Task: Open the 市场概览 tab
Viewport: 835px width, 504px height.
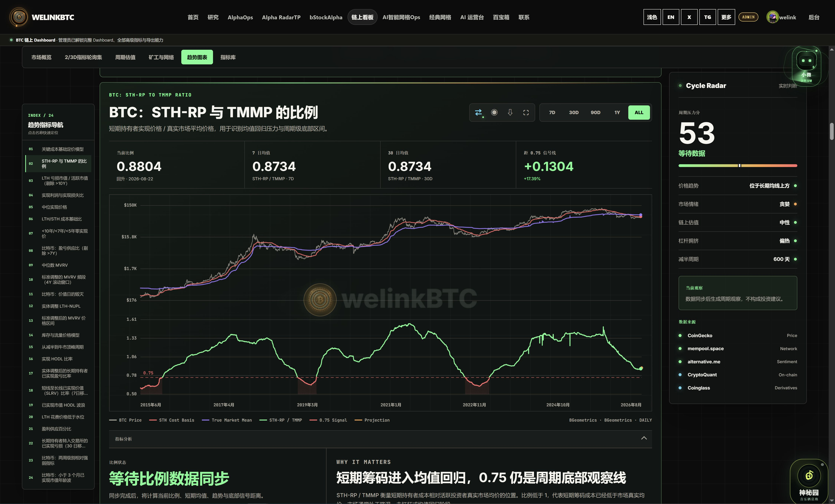Action: (41, 57)
